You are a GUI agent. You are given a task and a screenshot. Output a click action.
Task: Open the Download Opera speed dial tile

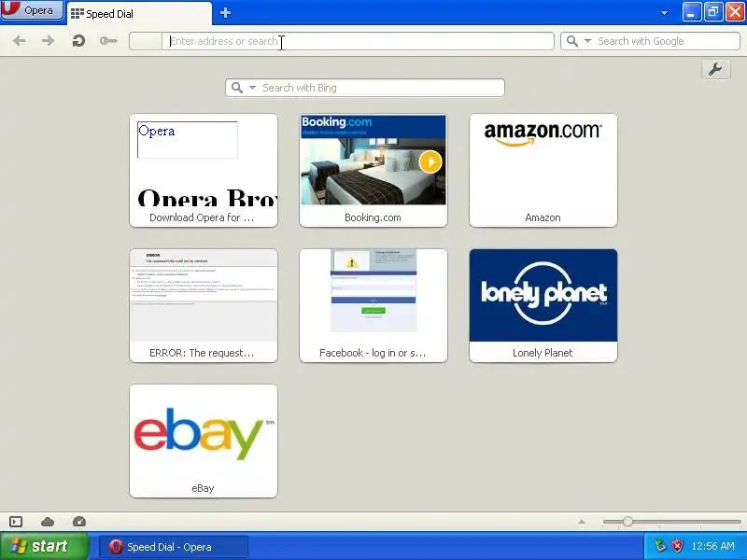pos(204,170)
